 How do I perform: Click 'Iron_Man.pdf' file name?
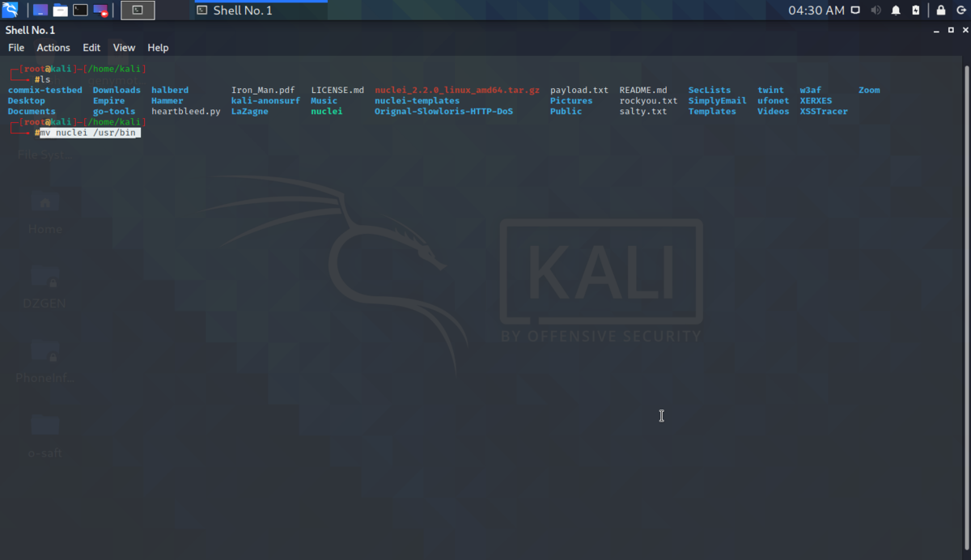[263, 90]
